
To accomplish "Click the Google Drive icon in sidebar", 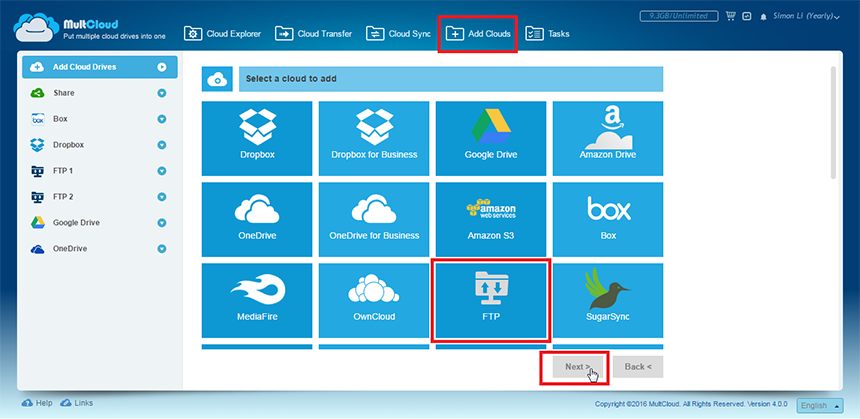I will [37, 223].
